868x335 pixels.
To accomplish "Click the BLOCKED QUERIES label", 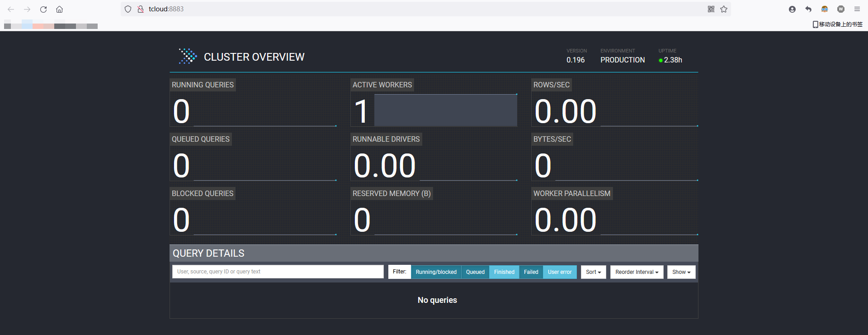I will tap(203, 194).
